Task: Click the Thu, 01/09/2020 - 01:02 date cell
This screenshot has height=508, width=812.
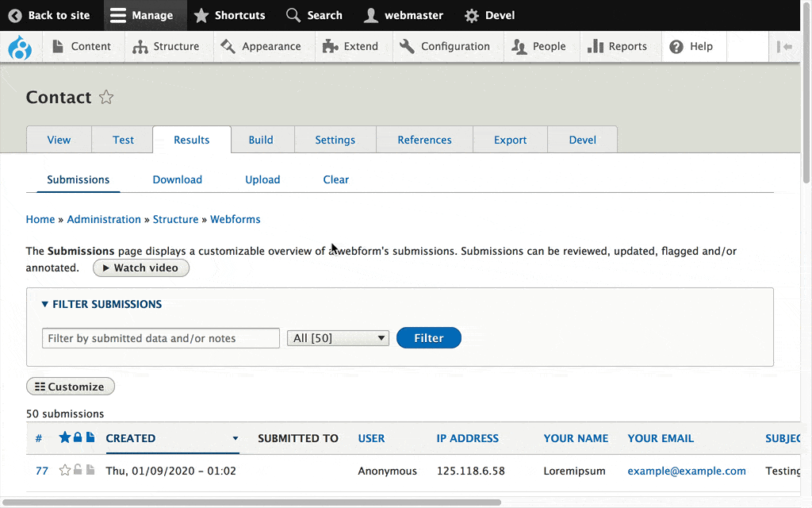Action: coord(171,471)
